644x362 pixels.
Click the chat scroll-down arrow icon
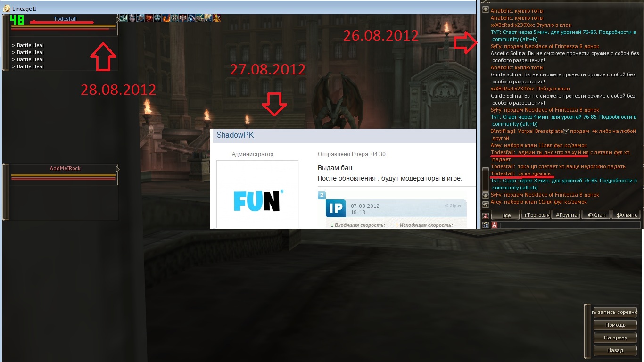pyautogui.click(x=485, y=195)
